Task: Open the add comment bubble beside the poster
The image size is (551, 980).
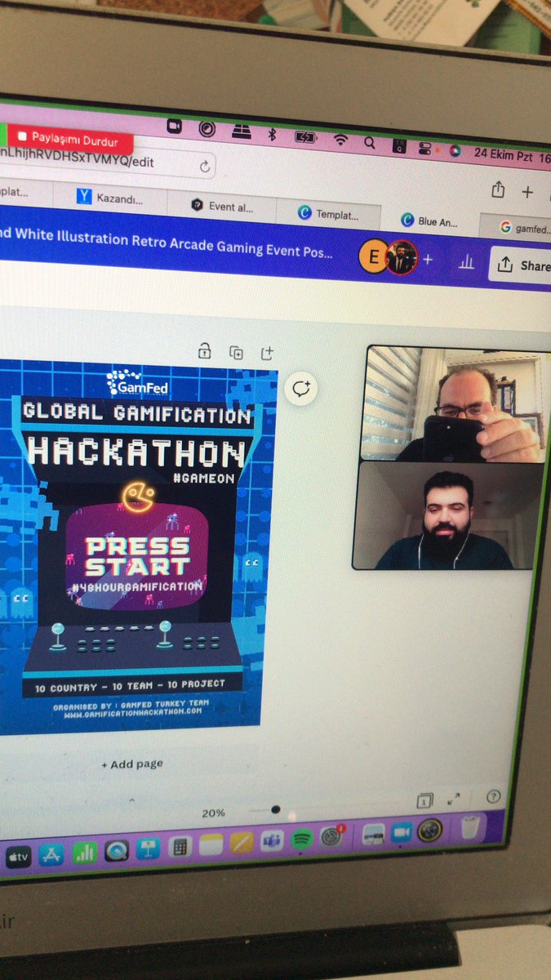Action: (x=302, y=389)
